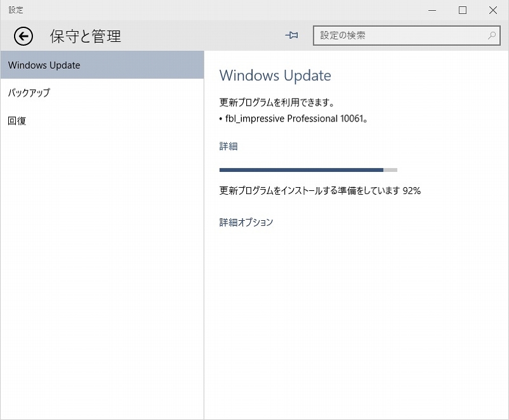The image size is (509, 420).
Task: Pin the settings page with pushpin icon
Action: pos(292,35)
